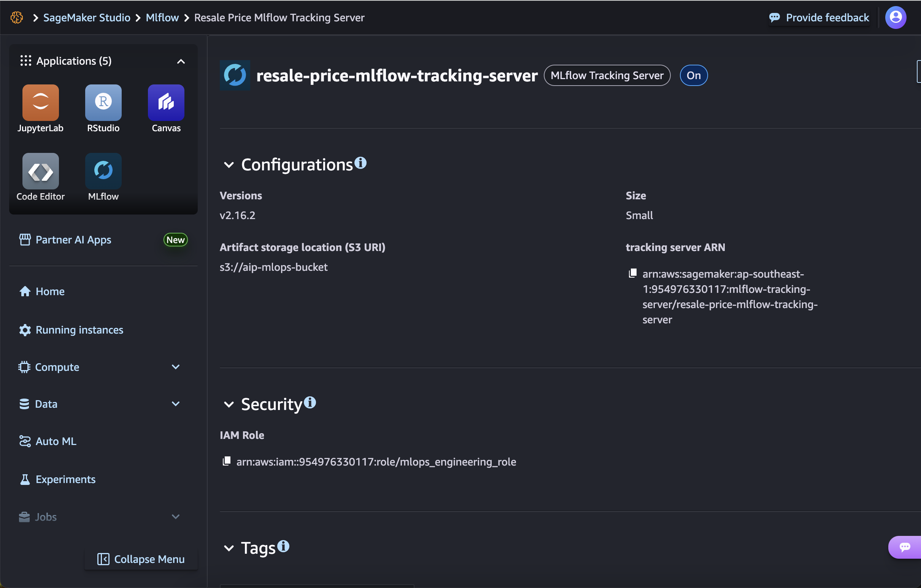The height and width of the screenshot is (588, 921).
Task: Click the Running instances gear icon
Action: tap(25, 330)
